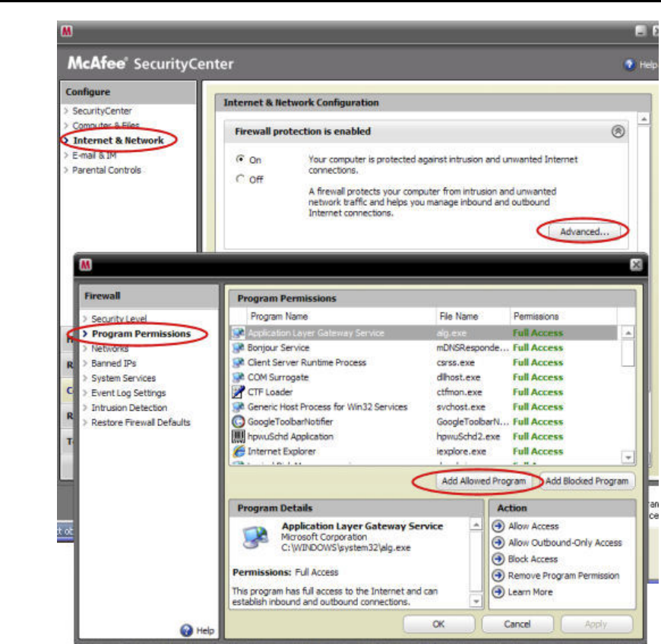Select Program Permissions in Firewall list

[x=141, y=334]
